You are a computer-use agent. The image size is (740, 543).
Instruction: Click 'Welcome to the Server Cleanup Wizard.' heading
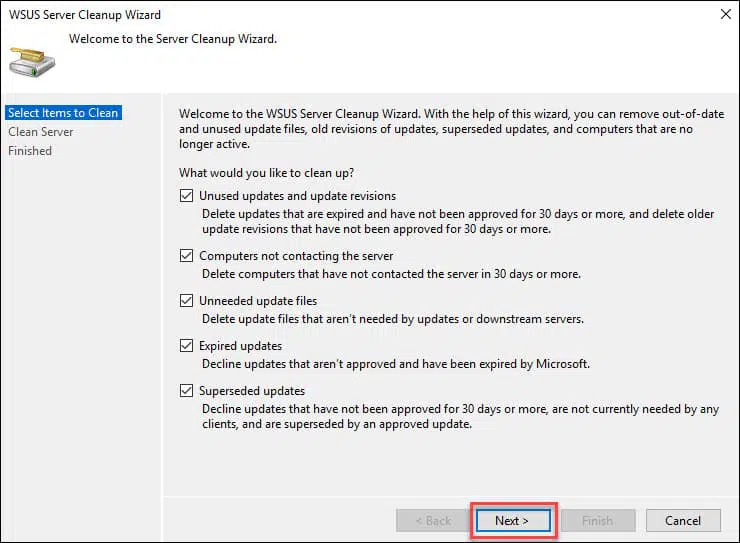click(x=173, y=39)
